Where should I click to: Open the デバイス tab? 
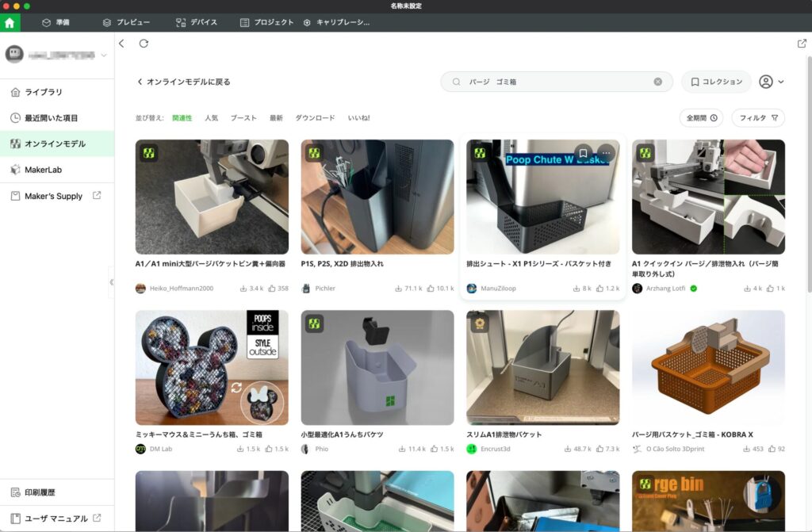click(x=197, y=23)
